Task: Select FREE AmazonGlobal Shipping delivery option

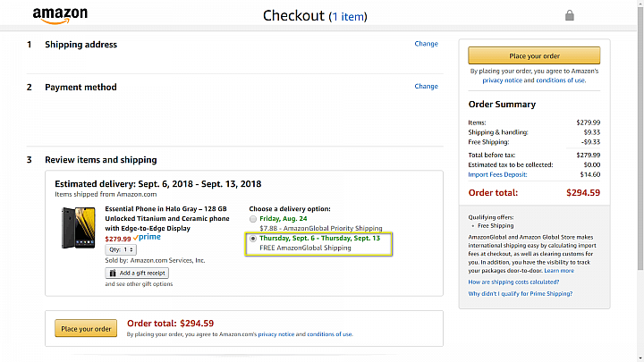Action: click(x=253, y=239)
